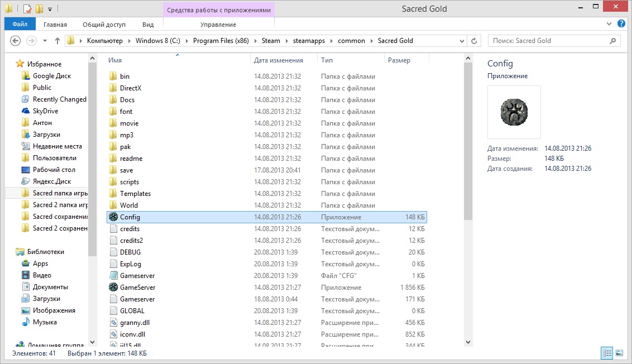
Task: Open SkyDrive in Favorites
Action: coord(45,111)
